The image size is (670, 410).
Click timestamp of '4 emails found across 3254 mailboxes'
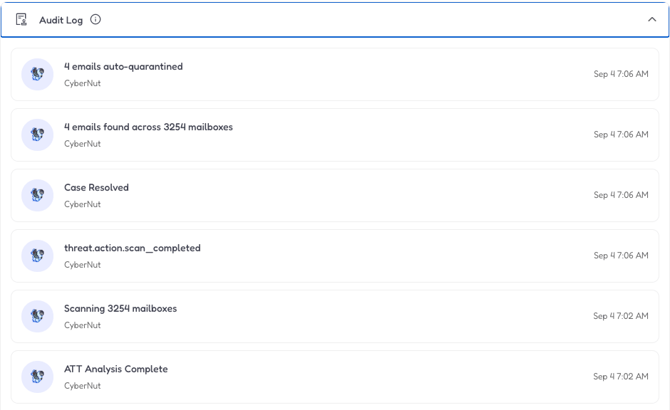[620, 135]
